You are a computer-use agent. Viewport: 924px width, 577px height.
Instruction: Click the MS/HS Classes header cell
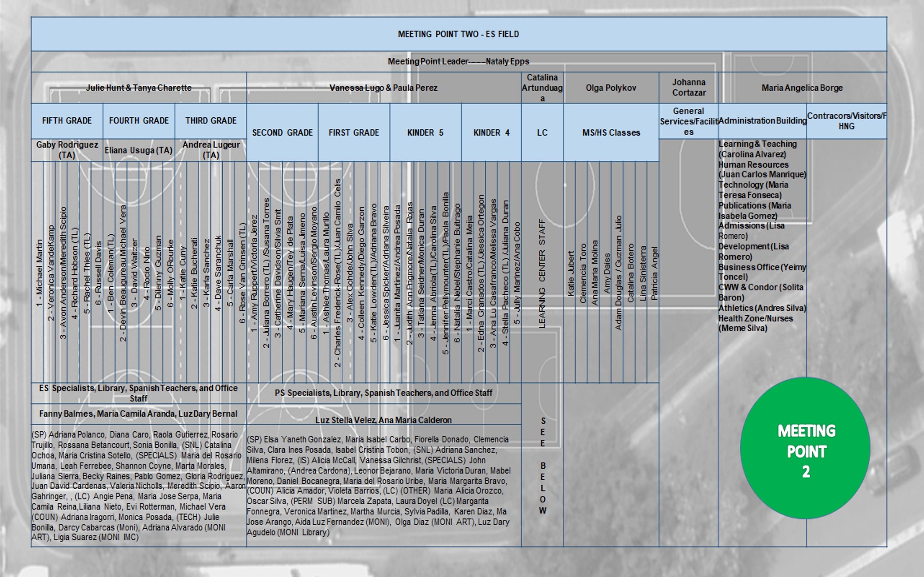click(x=611, y=132)
